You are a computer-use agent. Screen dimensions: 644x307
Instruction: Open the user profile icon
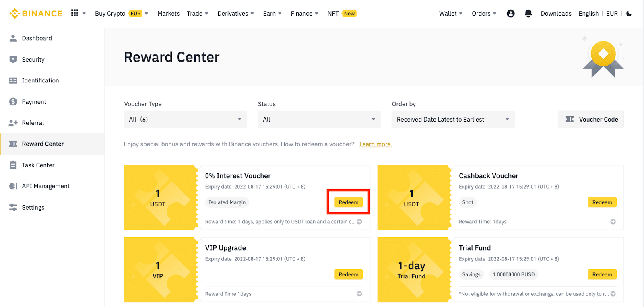tap(511, 14)
